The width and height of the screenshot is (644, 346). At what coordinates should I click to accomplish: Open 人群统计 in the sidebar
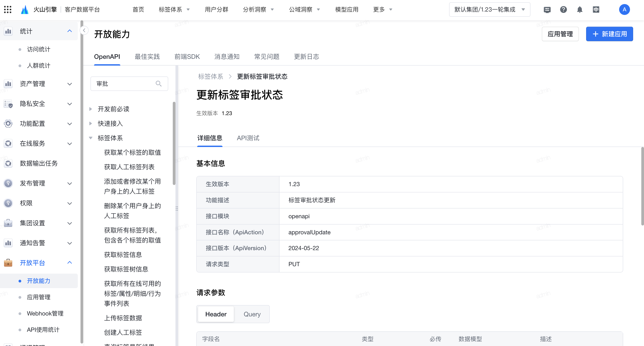coord(38,66)
